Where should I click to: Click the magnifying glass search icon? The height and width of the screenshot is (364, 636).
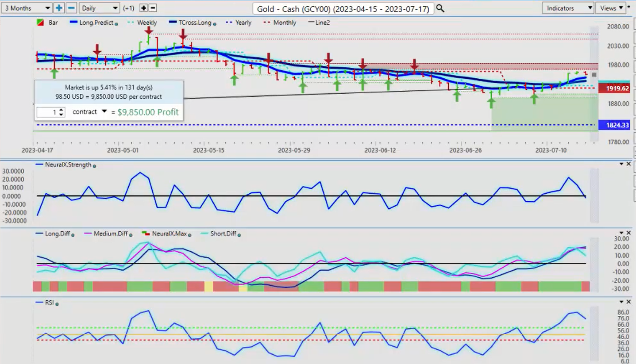coord(440,8)
